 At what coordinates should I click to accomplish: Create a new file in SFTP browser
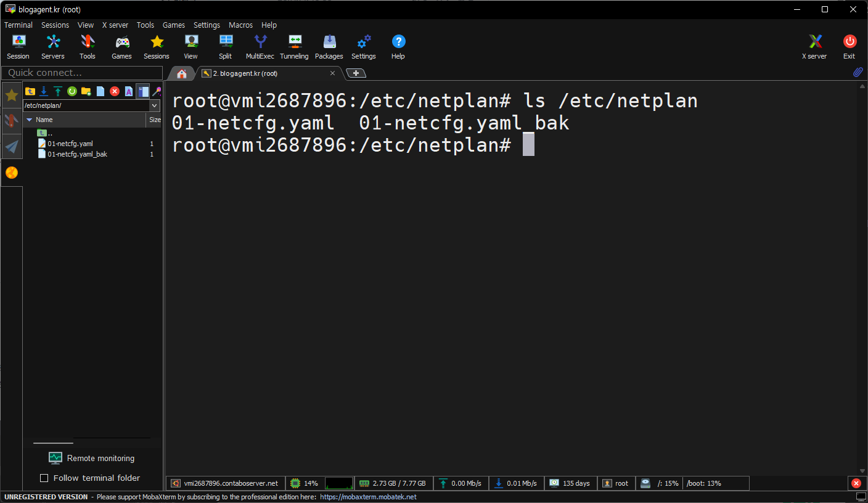(x=100, y=91)
